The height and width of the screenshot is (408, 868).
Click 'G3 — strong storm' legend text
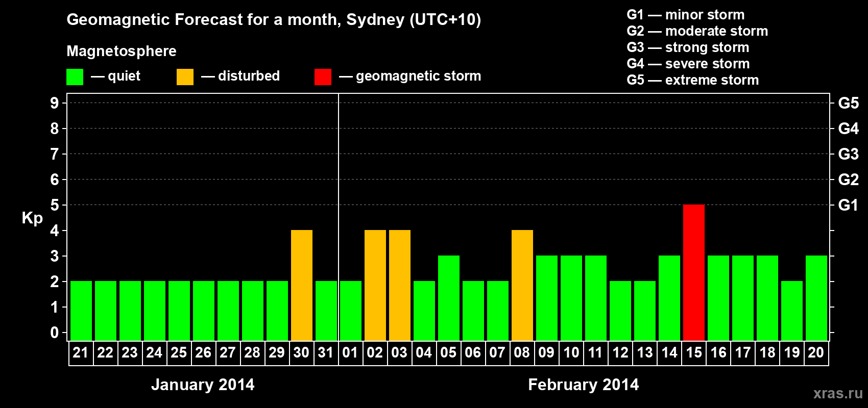click(688, 47)
